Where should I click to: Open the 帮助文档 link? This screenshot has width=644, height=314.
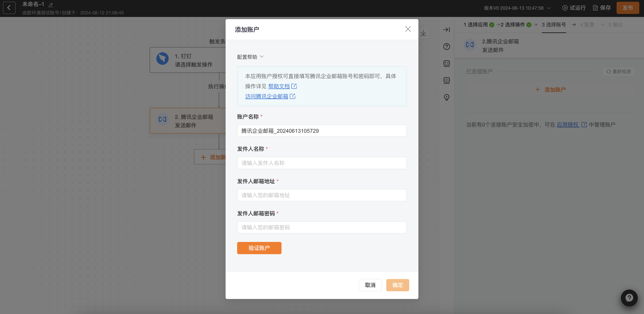[279, 86]
